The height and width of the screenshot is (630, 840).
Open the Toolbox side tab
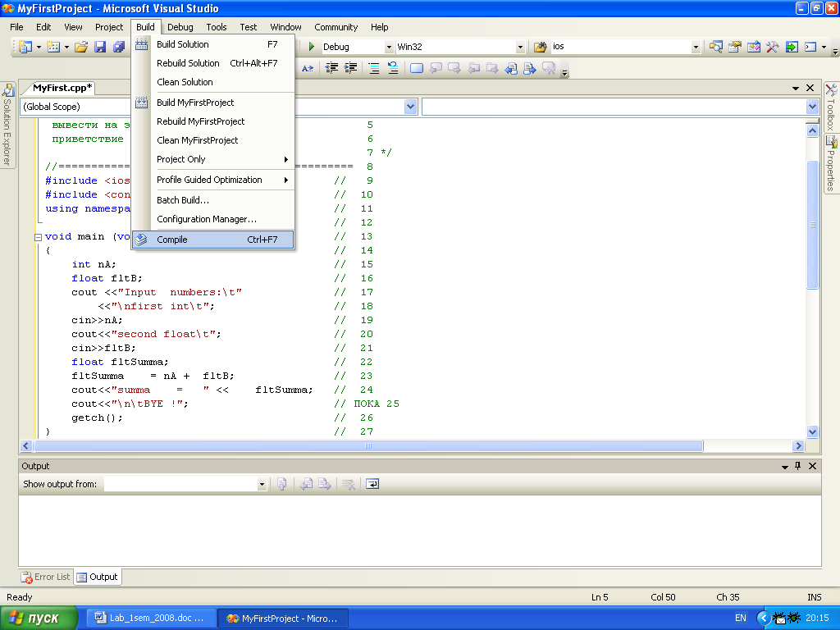pos(831,107)
